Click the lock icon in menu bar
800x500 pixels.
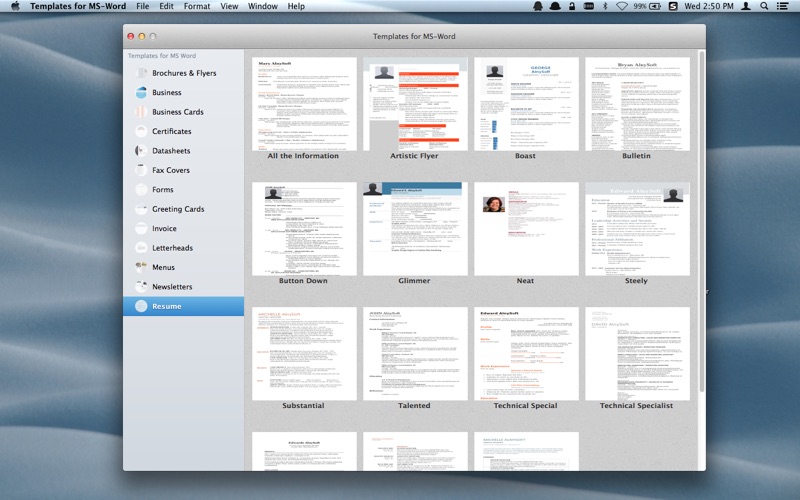571,6
